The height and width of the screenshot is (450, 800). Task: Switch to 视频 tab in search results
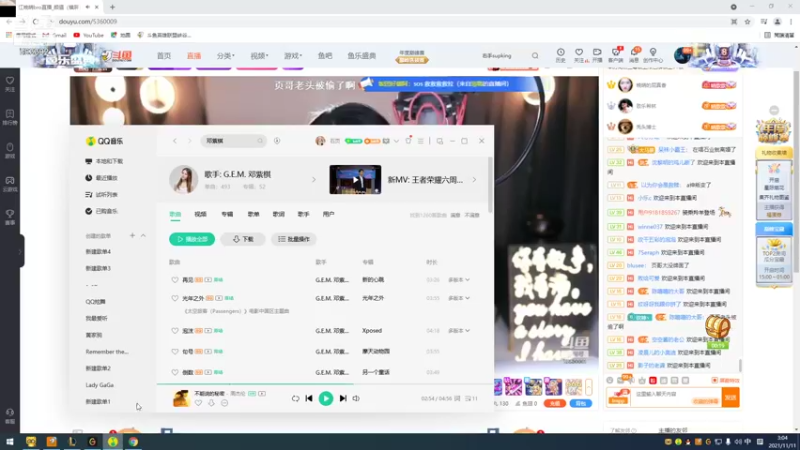pyautogui.click(x=201, y=214)
